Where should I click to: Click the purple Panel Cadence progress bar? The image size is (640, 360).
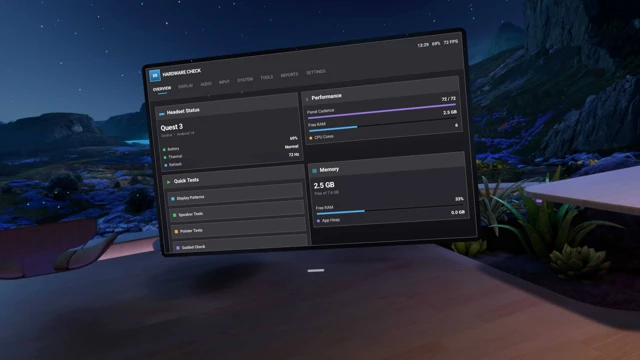(x=381, y=111)
